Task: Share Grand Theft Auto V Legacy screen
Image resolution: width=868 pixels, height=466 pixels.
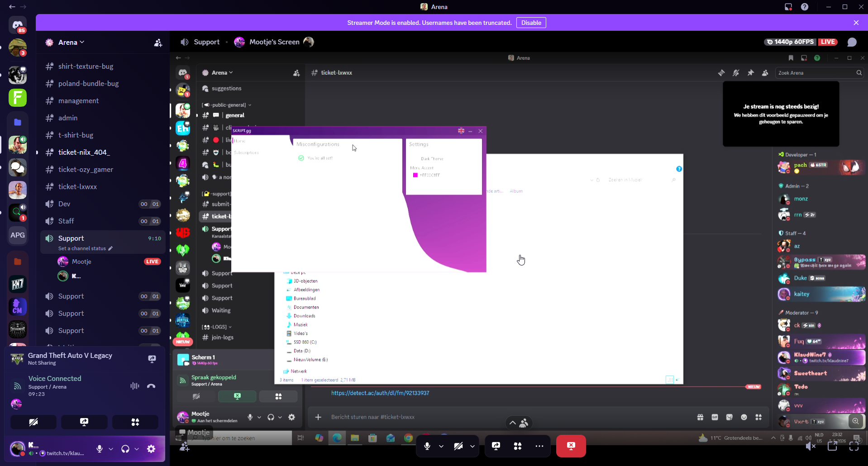Action: click(x=152, y=359)
